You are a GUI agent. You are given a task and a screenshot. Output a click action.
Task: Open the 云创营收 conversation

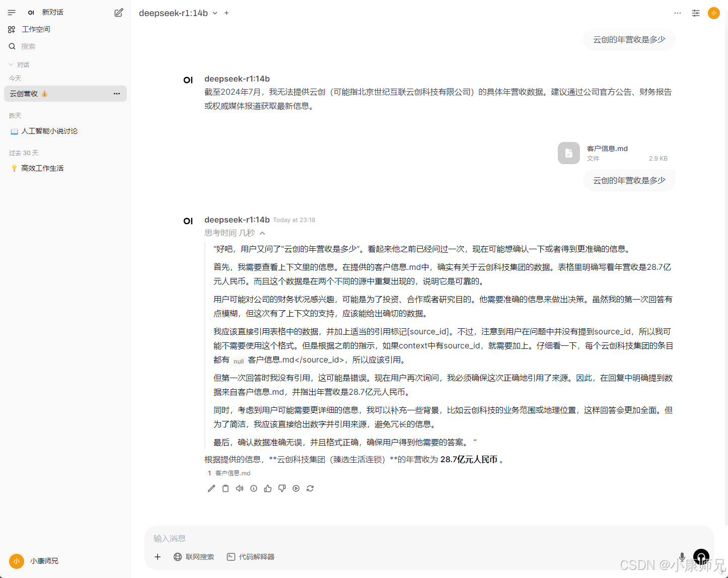pyautogui.click(x=65, y=94)
